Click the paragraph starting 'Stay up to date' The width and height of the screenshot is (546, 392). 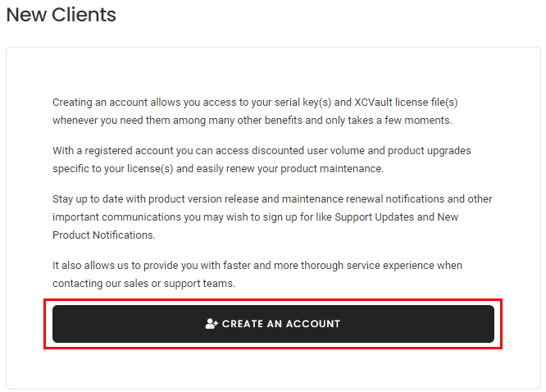point(272,217)
